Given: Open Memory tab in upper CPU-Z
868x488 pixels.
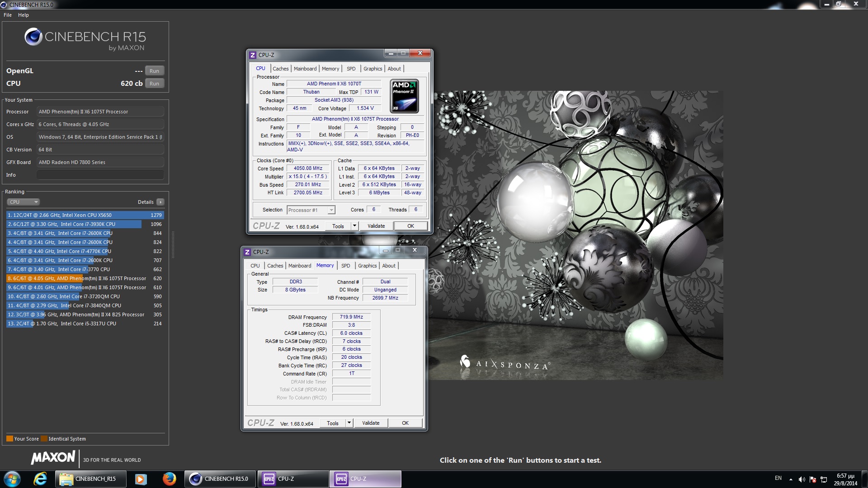Looking at the screenshot, I should [x=330, y=69].
